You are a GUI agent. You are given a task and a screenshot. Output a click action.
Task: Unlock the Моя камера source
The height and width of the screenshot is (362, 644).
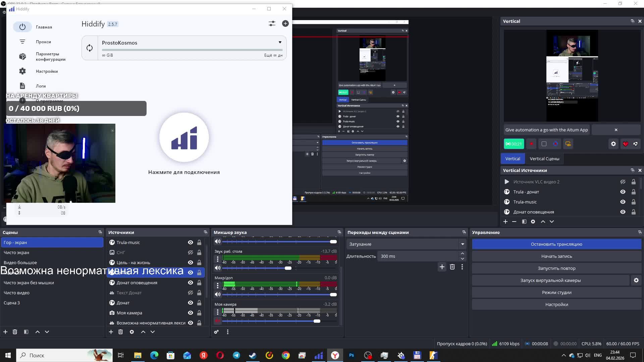[199, 313]
